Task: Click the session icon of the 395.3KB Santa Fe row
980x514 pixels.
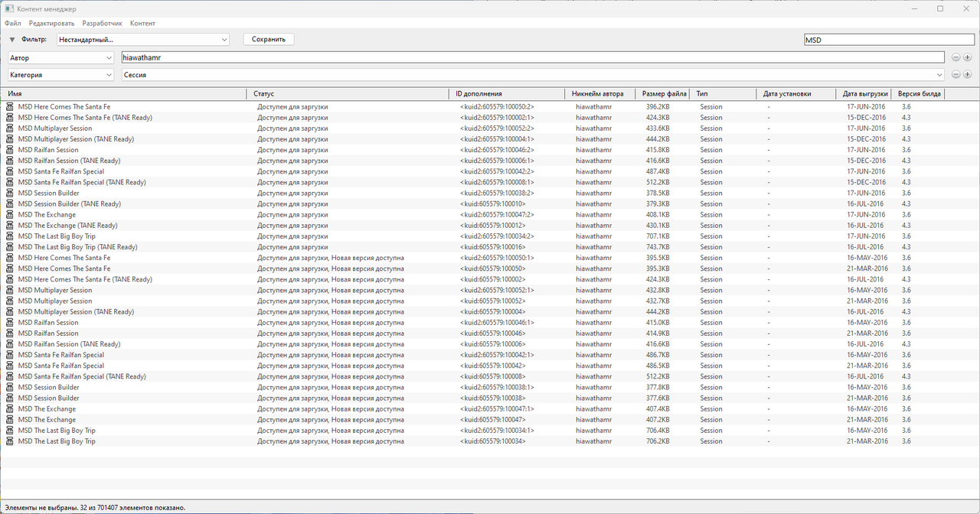Action: point(11,268)
